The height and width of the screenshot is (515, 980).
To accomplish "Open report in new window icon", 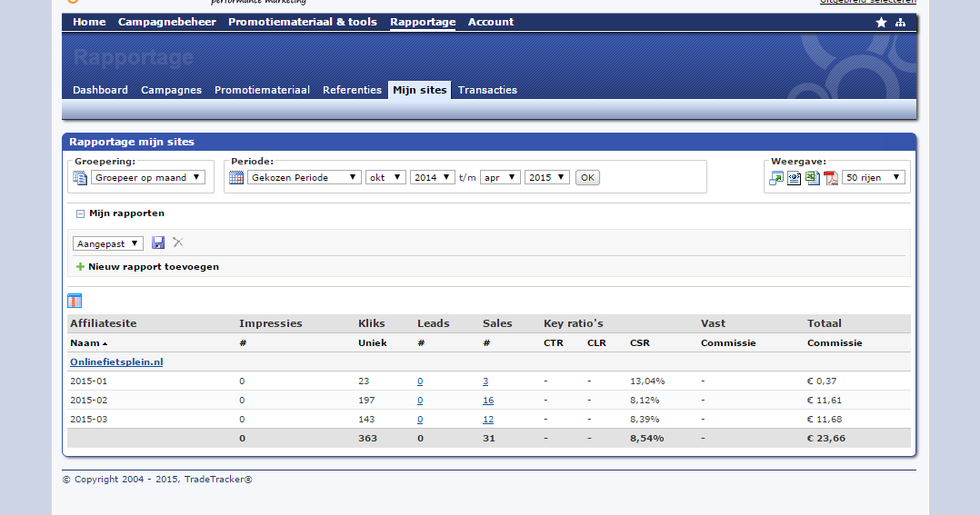I will click(x=775, y=178).
